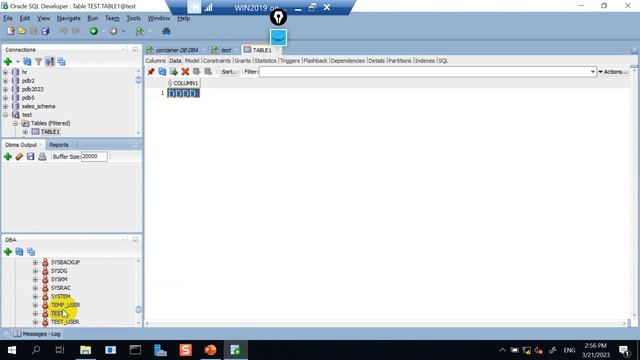Switch to the Dependencies tab
Screen dimensions: 640x360
(348, 60)
